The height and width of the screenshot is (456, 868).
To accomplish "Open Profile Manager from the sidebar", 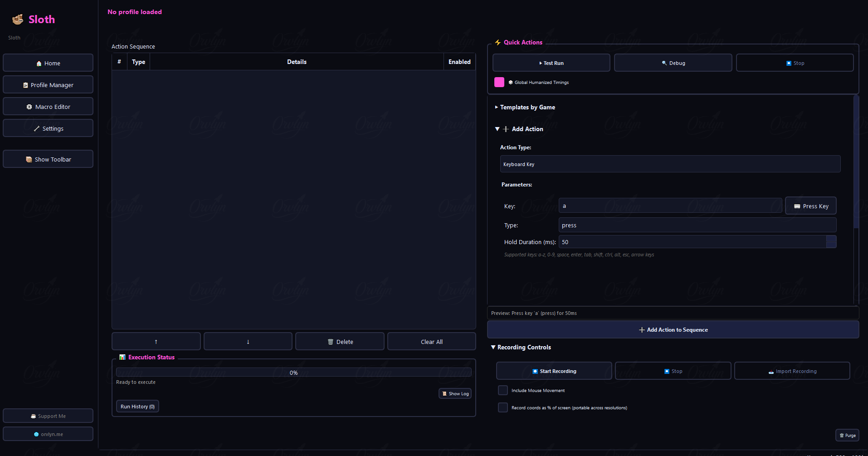I will tap(48, 85).
